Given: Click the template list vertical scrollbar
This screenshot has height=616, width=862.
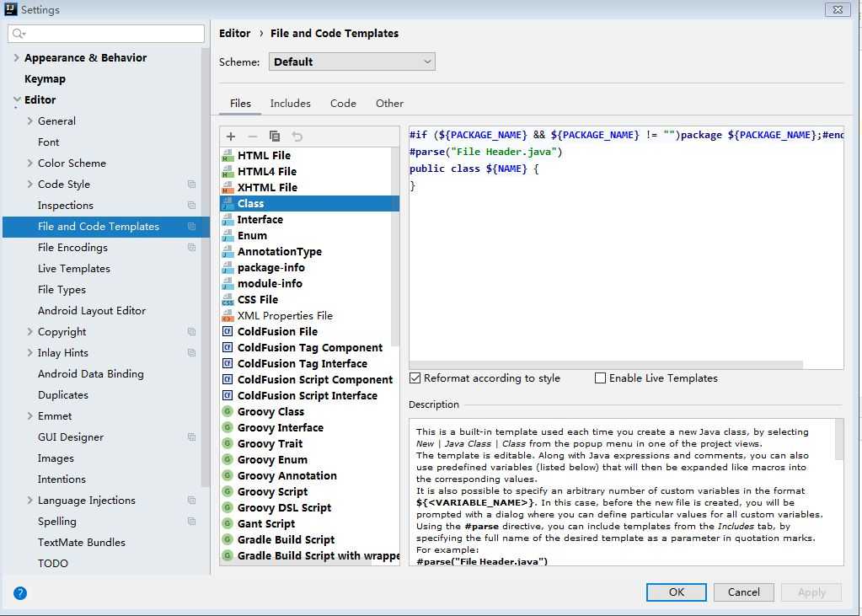Looking at the screenshot, I should tap(394, 246).
